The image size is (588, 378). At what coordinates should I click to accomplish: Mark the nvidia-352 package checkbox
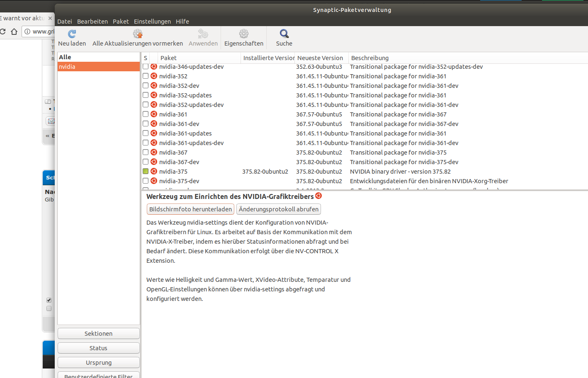point(146,76)
